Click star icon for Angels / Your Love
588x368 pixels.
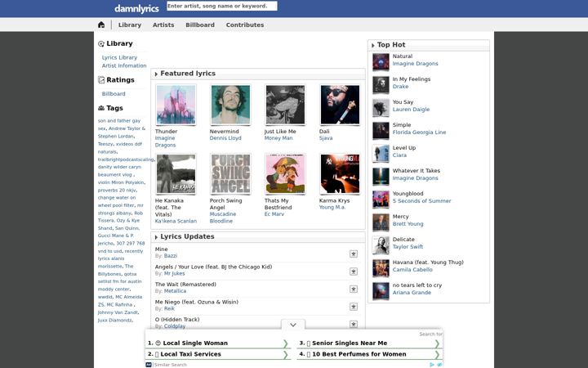[x=354, y=272]
